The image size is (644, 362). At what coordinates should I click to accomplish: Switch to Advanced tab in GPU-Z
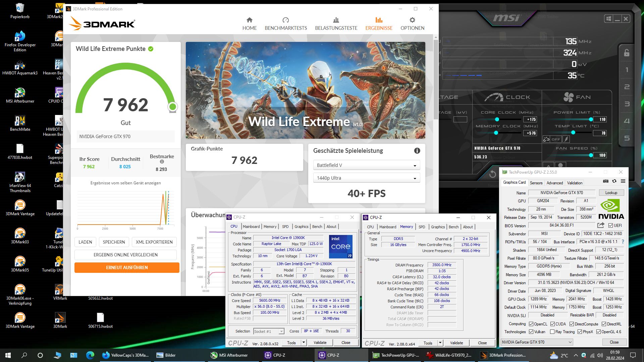tap(555, 183)
